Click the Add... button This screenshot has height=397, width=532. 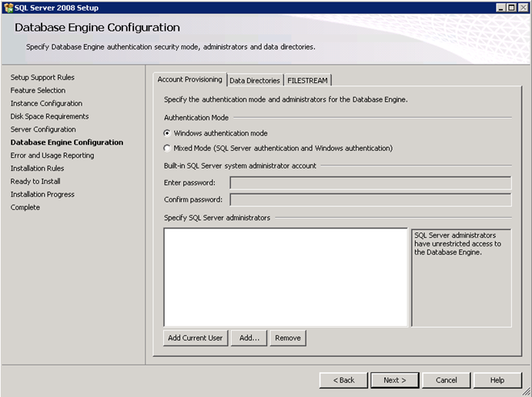(249, 338)
